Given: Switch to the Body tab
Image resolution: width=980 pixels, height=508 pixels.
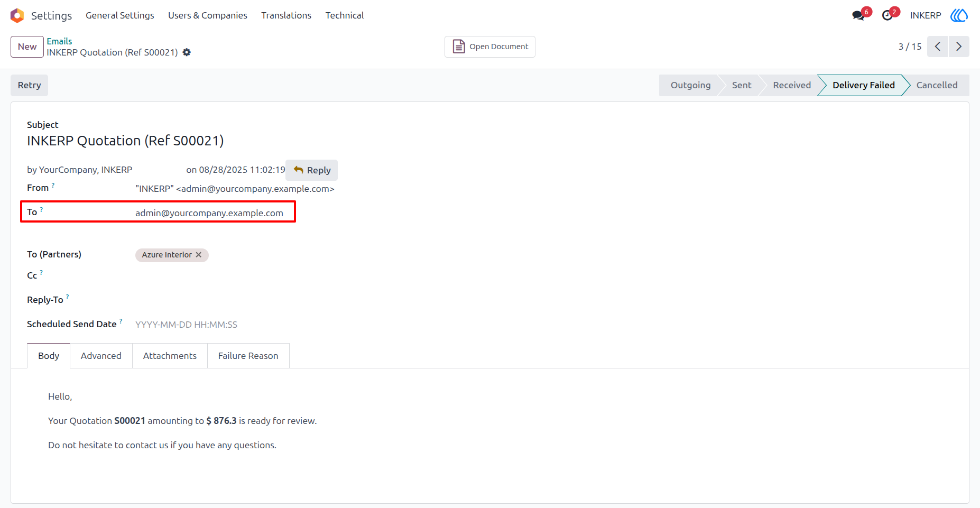Looking at the screenshot, I should [x=49, y=356].
